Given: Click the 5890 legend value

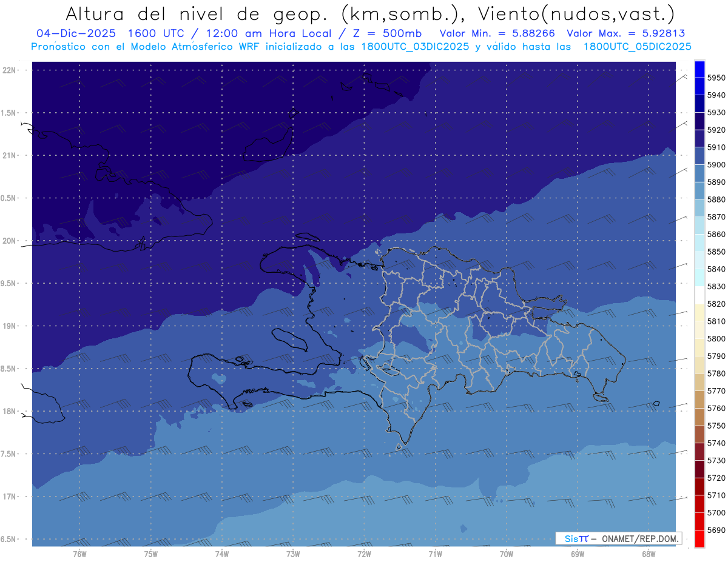Looking at the screenshot, I should [x=716, y=182].
